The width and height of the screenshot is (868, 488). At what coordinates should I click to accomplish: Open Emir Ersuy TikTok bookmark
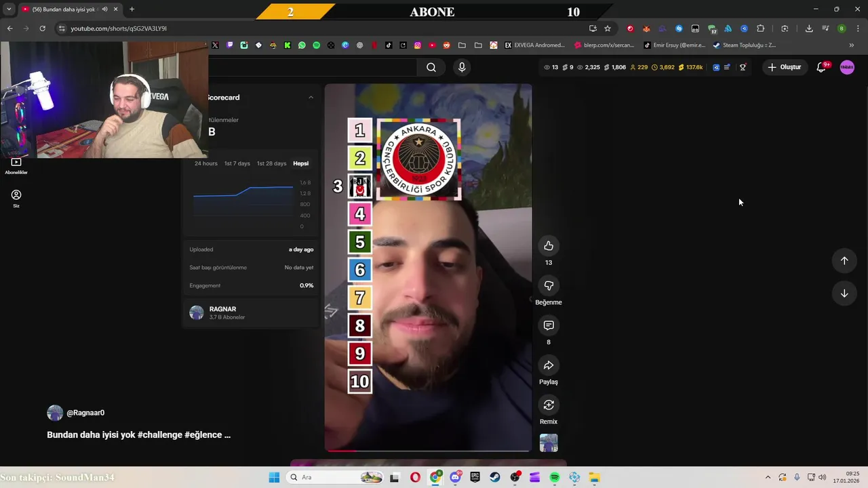tap(675, 45)
